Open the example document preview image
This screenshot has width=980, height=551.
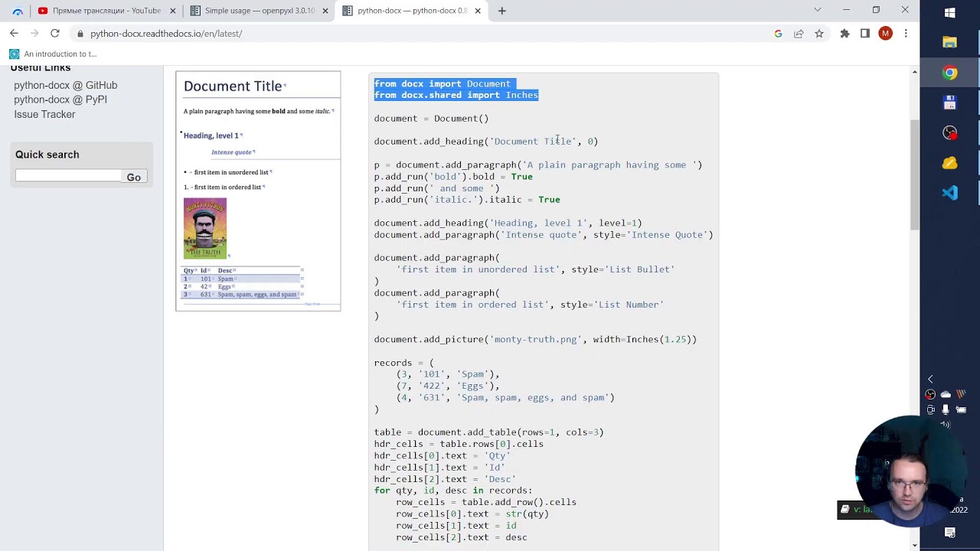(x=258, y=191)
